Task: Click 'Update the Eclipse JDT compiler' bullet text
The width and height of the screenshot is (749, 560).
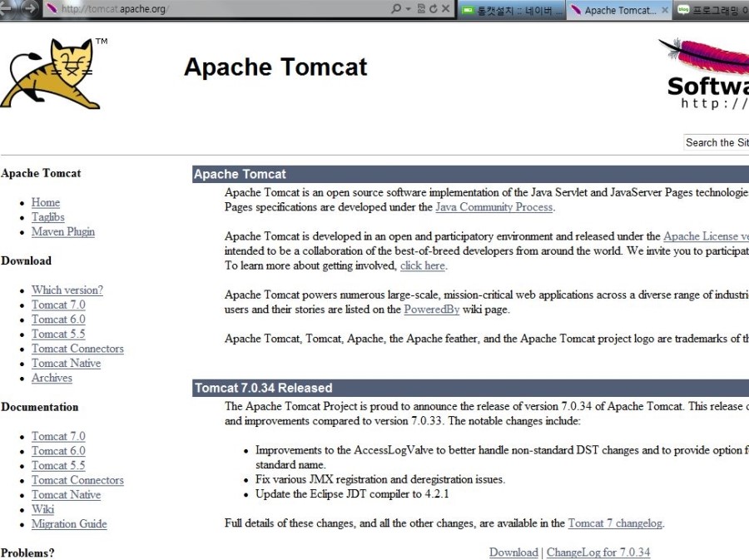Action: tap(352, 494)
